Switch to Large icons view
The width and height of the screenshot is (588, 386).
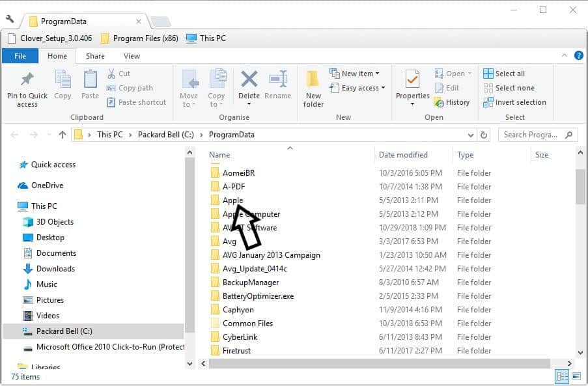[576, 376]
